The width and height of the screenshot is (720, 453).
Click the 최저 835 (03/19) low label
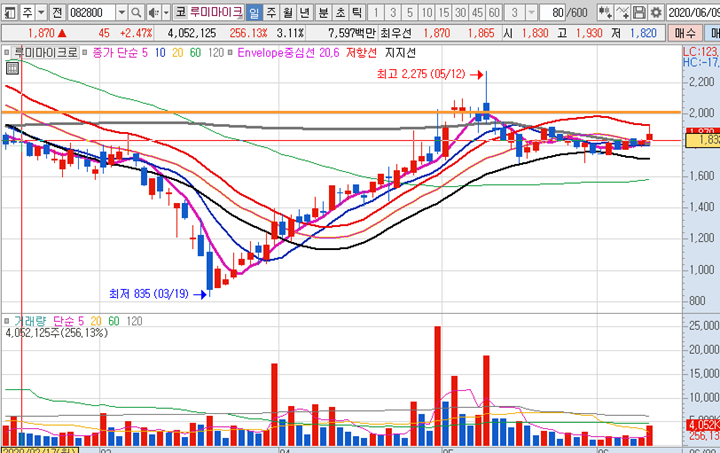click(x=149, y=294)
